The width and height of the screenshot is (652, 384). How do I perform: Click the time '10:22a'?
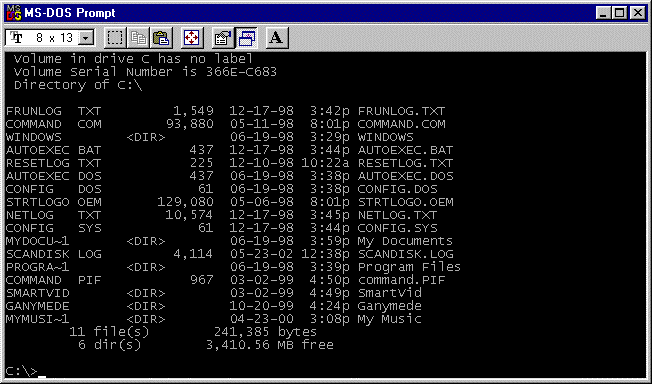(326, 163)
